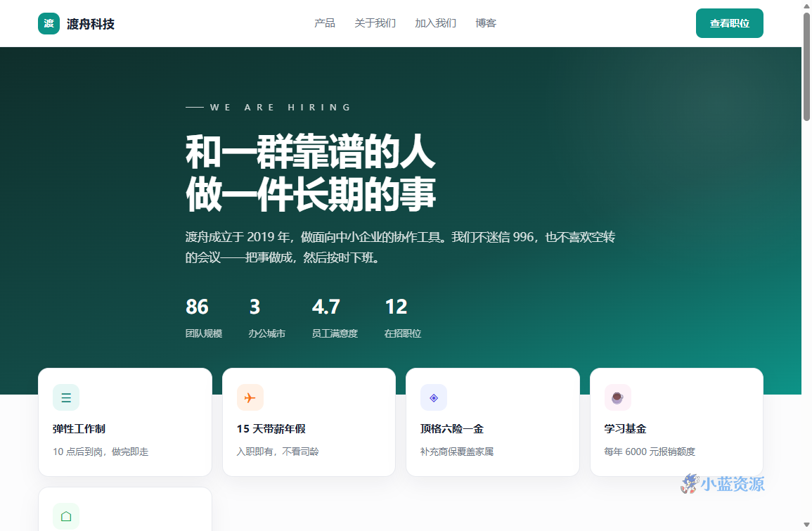Image resolution: width=812 pixels, height=531 pixels.
Task: Click the scrollbar up arrow
Action: [x=806, y=5]
